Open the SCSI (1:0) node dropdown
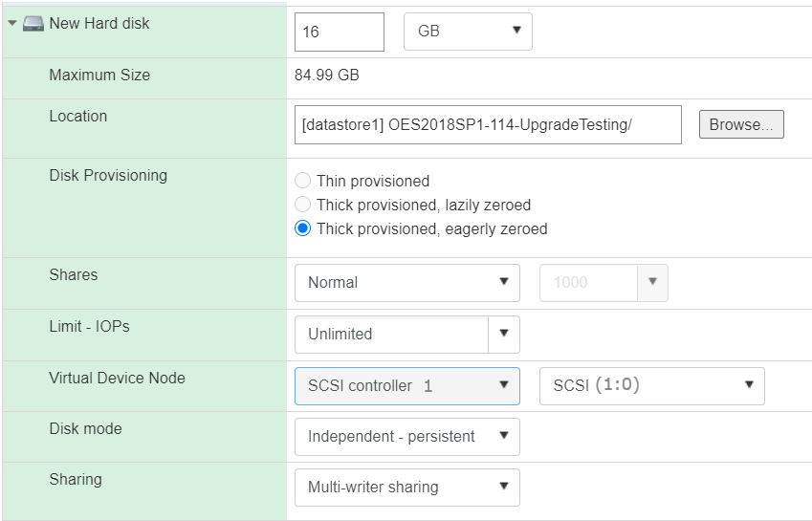This screenshot has width=812, height=521. 651,385
